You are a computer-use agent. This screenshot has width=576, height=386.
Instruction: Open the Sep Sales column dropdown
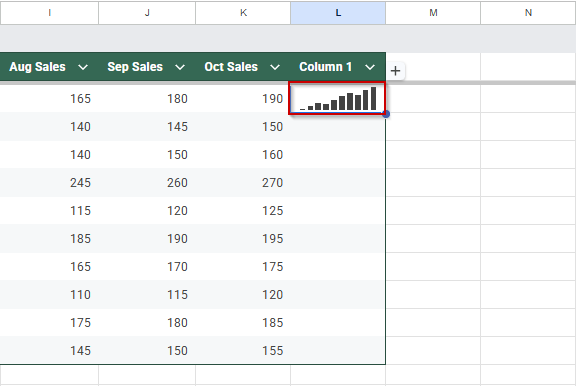pyautogui.click(x=180, y=67)
